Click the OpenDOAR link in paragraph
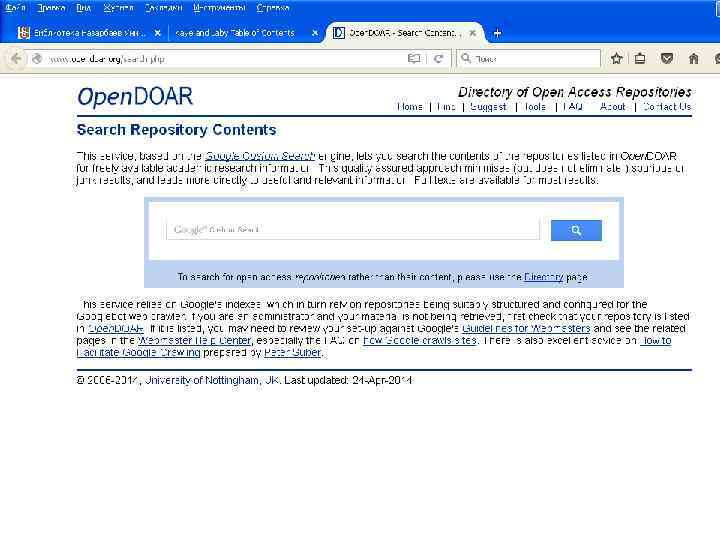The height and width of the screenshot is (540, 720). (x=116, y=329)
